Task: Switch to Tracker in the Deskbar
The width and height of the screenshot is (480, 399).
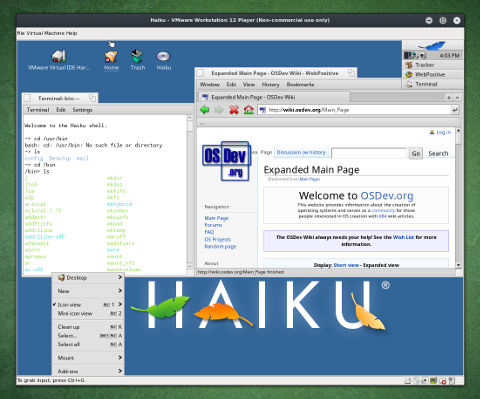Action: pos(433,65)
